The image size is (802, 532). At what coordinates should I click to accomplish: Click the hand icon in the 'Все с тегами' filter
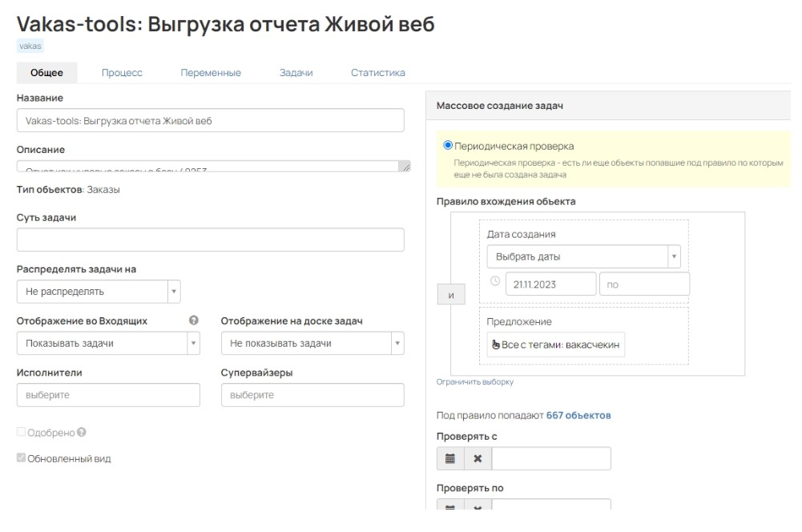pyautogui.click(x=495, y=345)
